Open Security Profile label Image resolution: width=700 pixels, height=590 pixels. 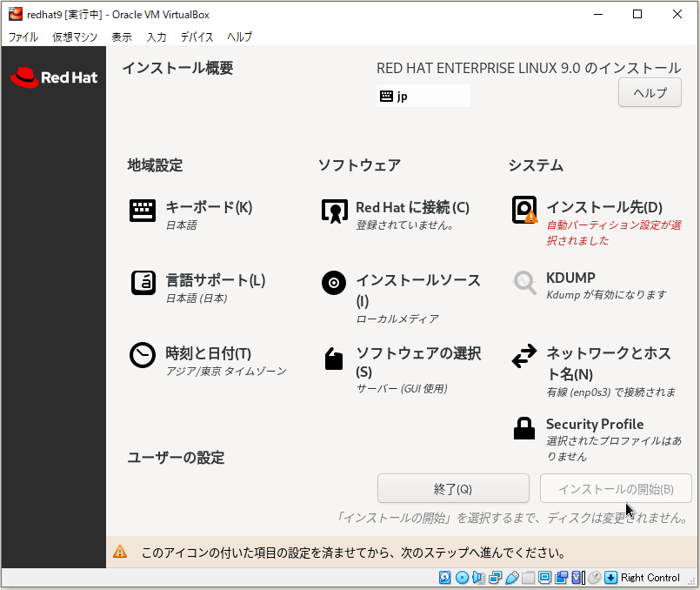595,424
